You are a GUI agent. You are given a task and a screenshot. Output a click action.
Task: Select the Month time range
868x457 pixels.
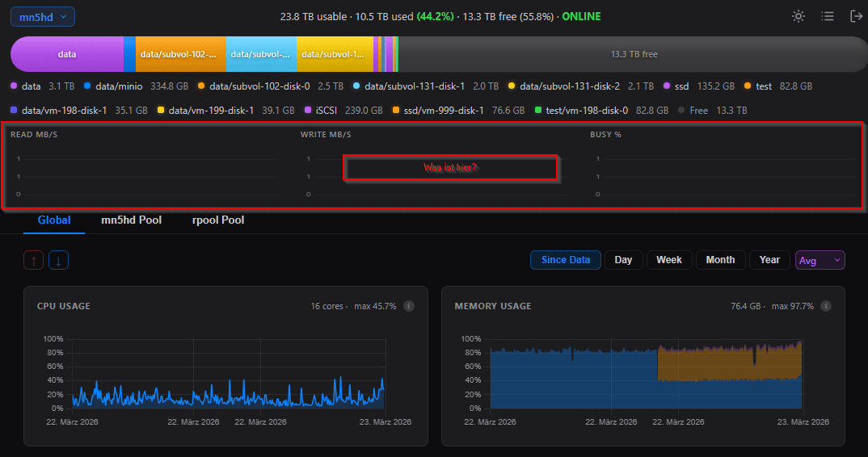tap(720, 260)
